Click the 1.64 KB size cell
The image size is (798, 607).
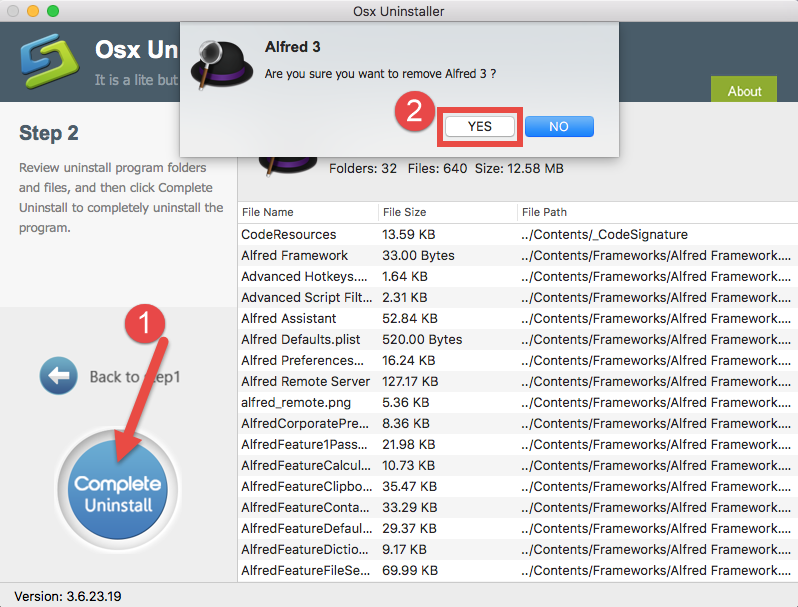point(405,276)
